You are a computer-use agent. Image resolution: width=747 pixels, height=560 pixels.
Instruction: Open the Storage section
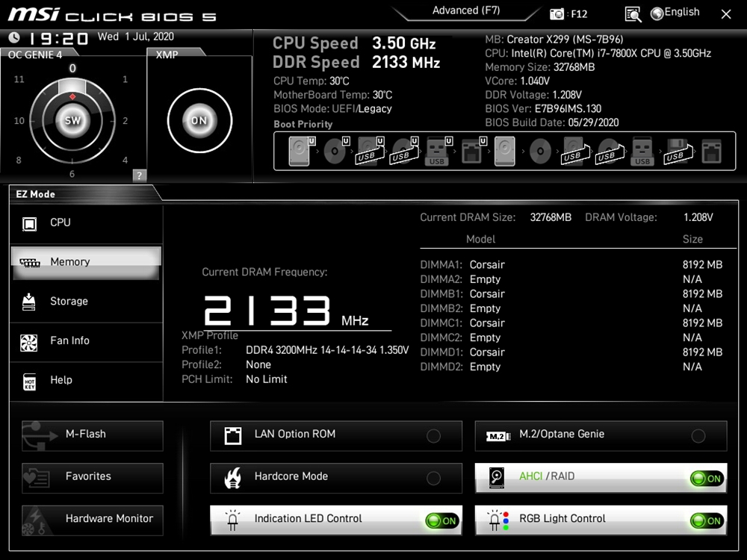tap(86, 302)
